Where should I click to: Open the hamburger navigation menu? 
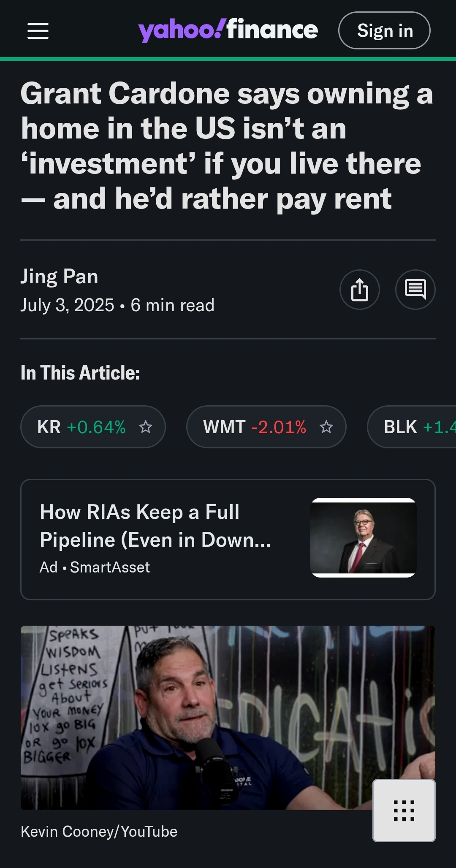pyautogui.click(x=38, y=31)
